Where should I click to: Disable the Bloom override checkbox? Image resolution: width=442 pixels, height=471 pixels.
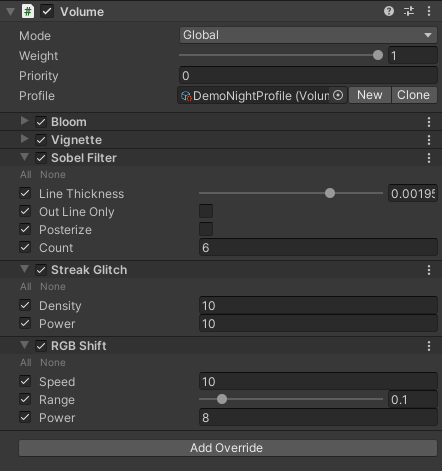[41, 122]
